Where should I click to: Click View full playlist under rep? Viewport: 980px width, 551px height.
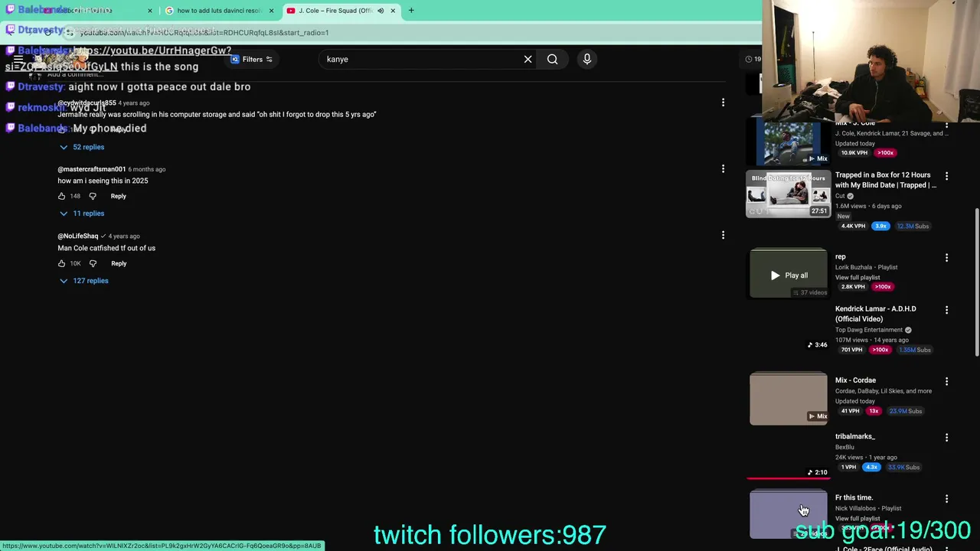857,277
